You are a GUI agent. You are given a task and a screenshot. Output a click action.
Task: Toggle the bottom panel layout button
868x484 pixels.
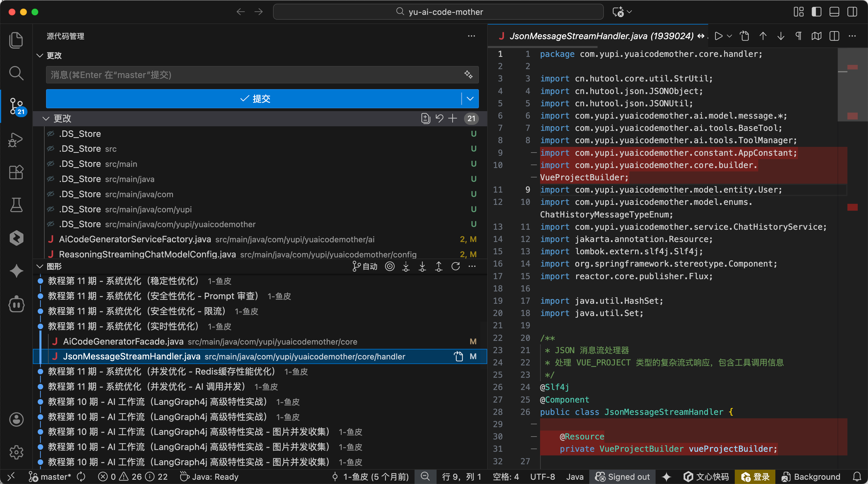[834, 12]
